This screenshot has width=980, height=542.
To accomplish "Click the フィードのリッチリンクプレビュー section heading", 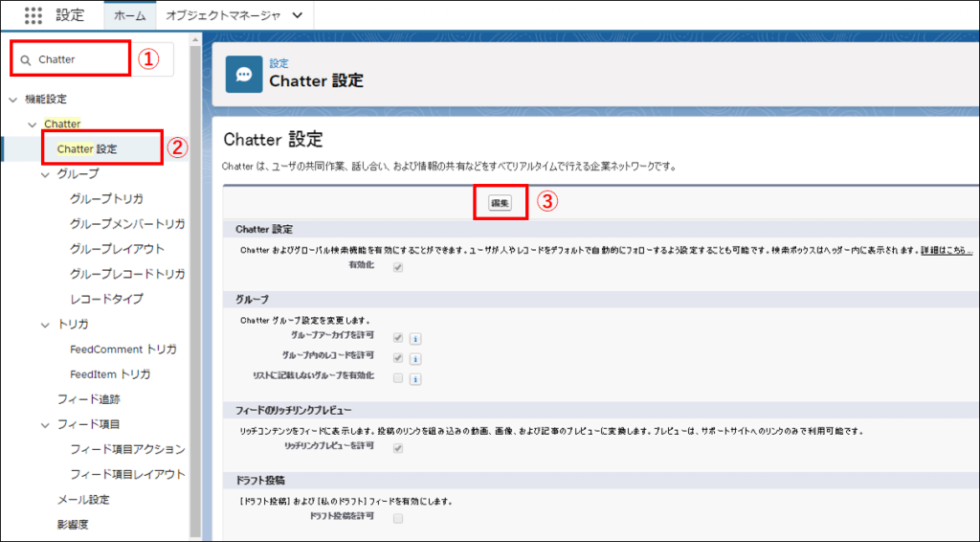I will pos(294,410).
